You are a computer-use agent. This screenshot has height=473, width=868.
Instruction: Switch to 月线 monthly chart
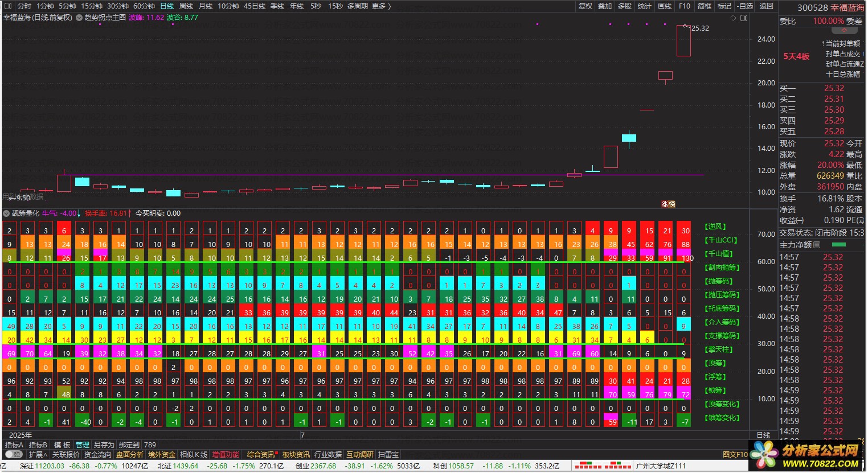(x=206, y=6)
